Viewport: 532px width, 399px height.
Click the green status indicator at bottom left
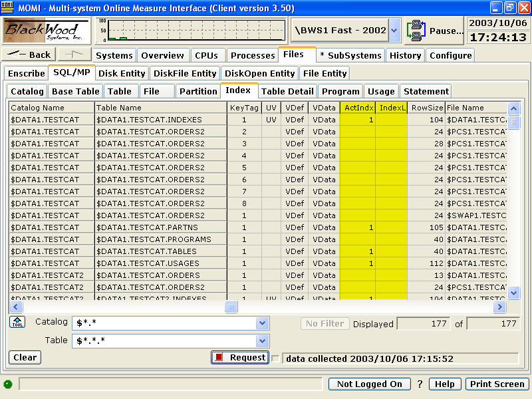coord(7,384)
